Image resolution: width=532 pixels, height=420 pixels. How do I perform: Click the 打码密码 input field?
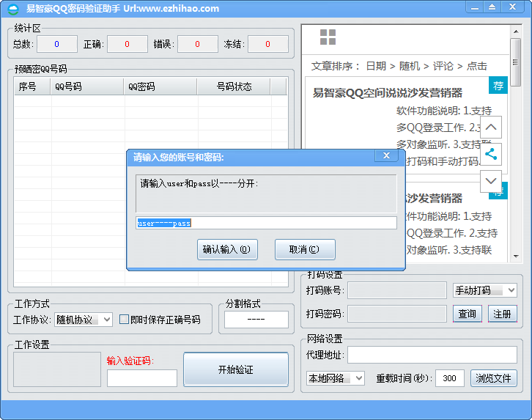pos(397,314)
